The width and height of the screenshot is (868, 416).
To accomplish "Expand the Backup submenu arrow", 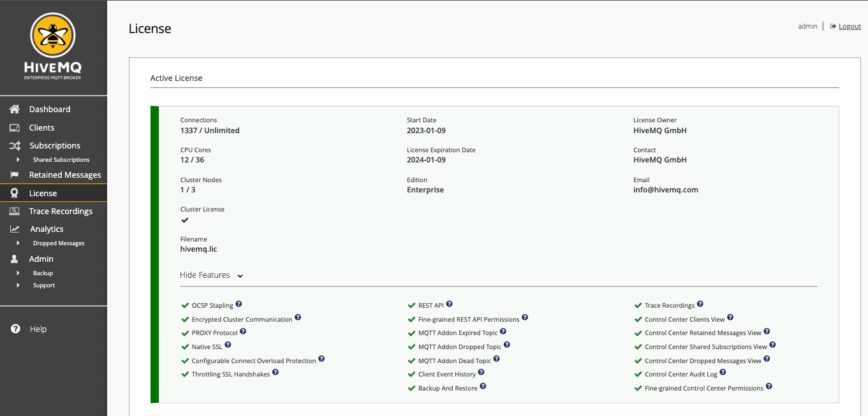I will point(18,273).
